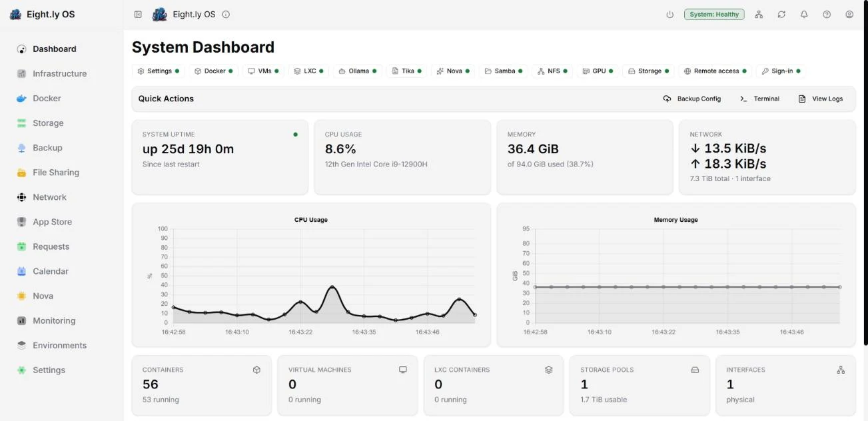The image size is (868, 421).
Task: Click the GPU status chip
Action: tap(598, 71)
